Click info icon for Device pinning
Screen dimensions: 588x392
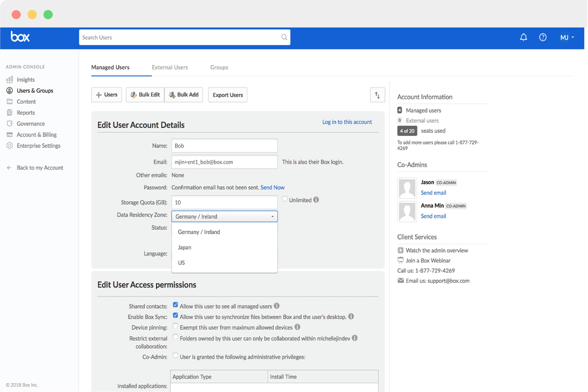(x=297, y=327)
